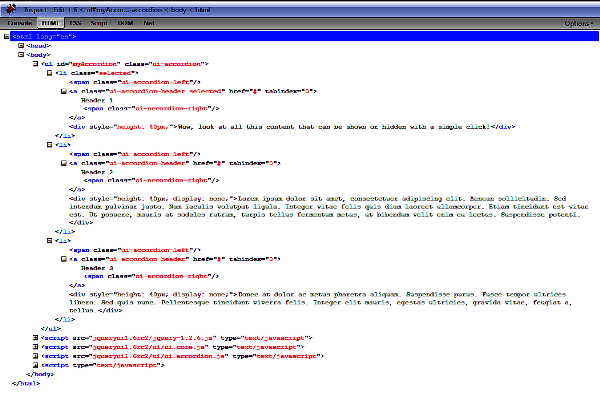This screenshot has height=396, width=600.
Task: Expand the jquery-1.2.6.js script node
Action: pyautogui.click(x=35, y=338)
